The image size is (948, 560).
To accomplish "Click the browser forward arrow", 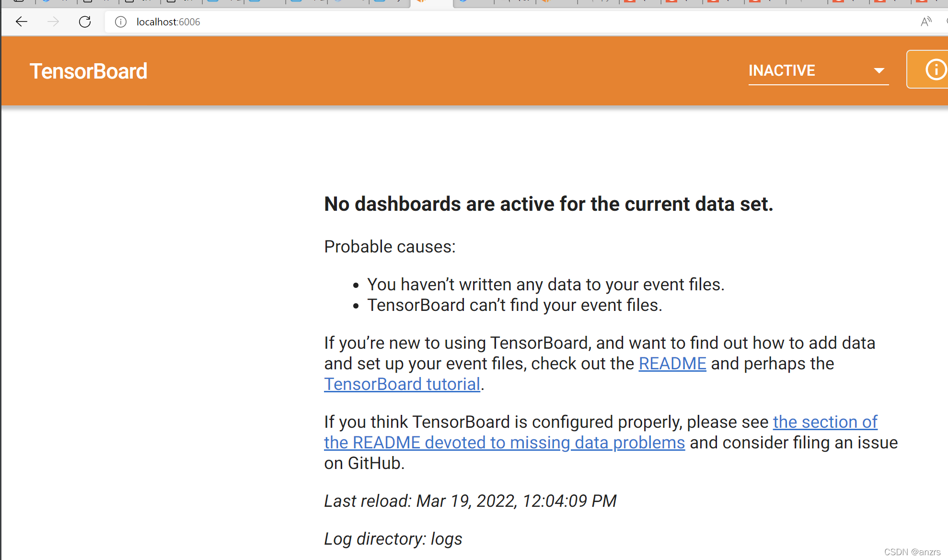I will click(x=53, y=22).
